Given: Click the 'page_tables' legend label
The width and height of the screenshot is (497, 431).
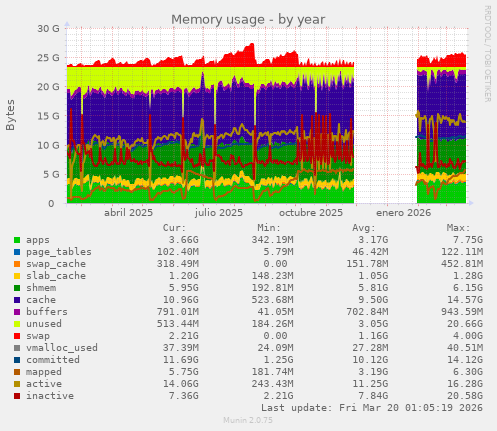Looking at the screenshot, I should (x=59, y=252).
